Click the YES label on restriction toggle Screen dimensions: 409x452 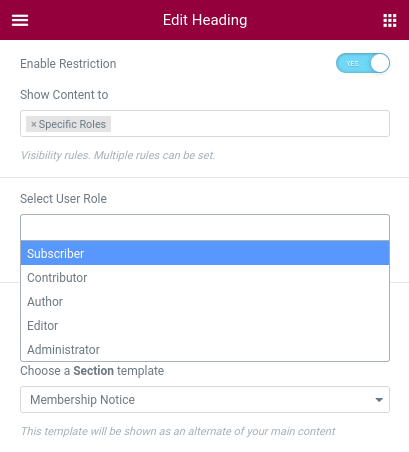coord(352,63)
